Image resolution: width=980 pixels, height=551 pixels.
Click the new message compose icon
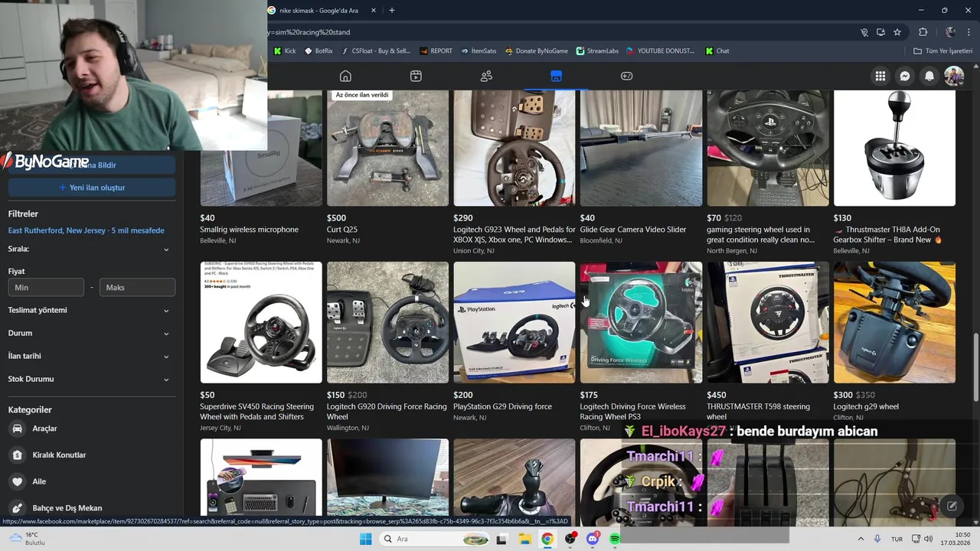tap(952, 506)
